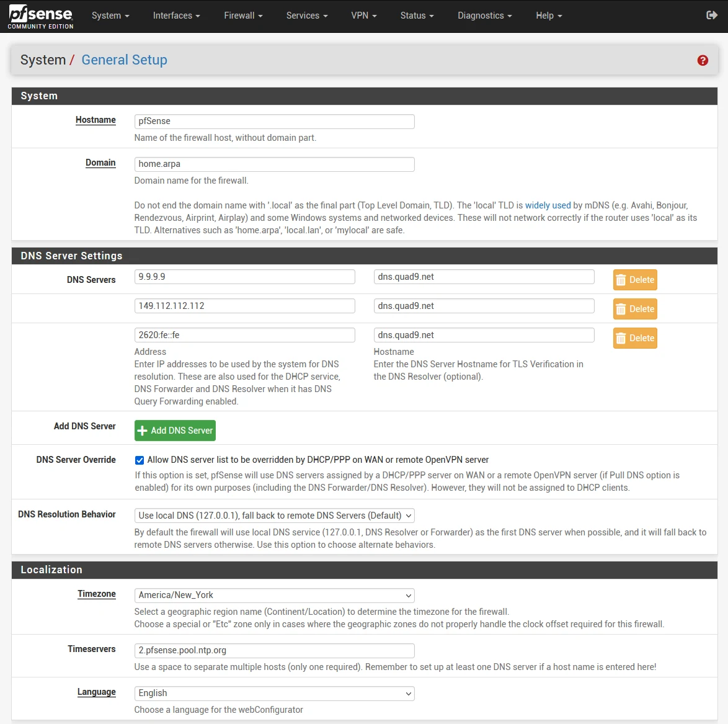Delete the 149.112.112.112 DNS server entry

pos(635,309)
